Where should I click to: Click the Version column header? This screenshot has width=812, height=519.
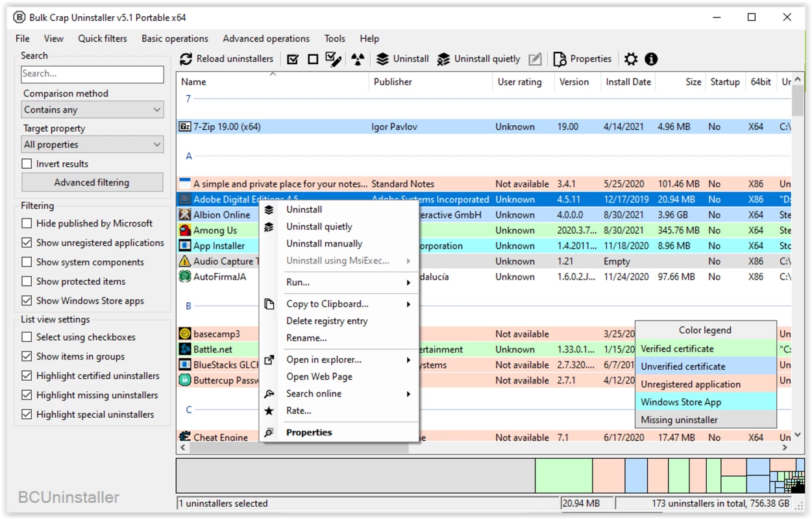click(578, 82)
